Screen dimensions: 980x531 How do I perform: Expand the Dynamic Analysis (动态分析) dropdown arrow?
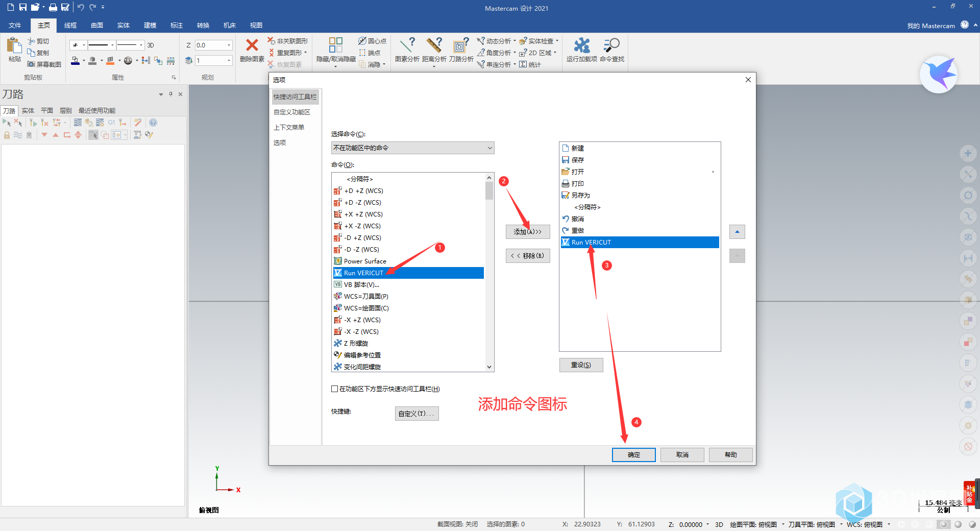point(514,41)
